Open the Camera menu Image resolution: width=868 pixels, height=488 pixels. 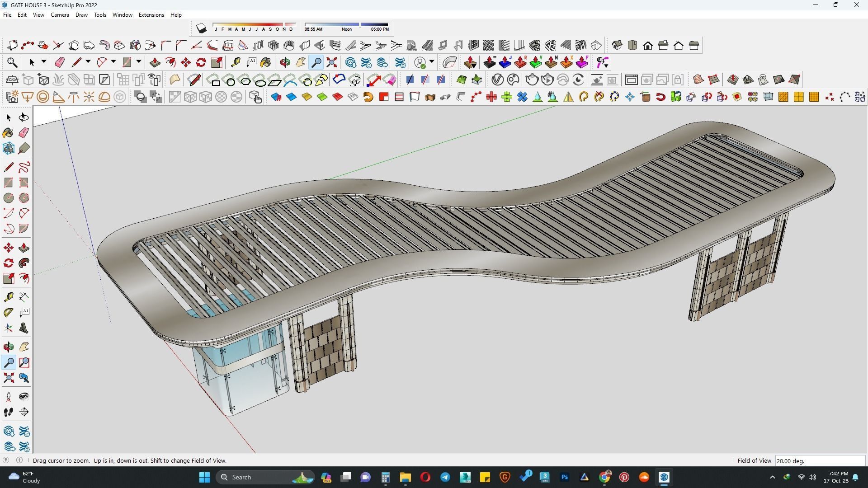[x=60, y=15]
